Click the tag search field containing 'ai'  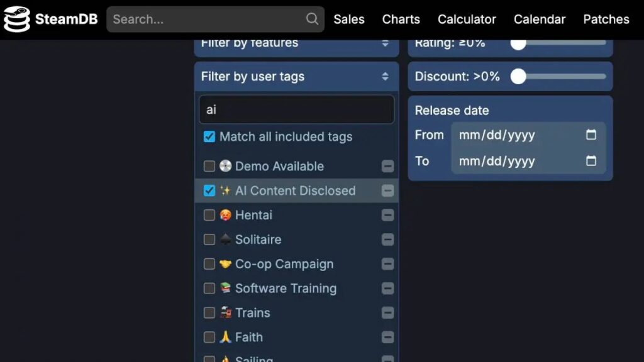(x=296, y=109)
